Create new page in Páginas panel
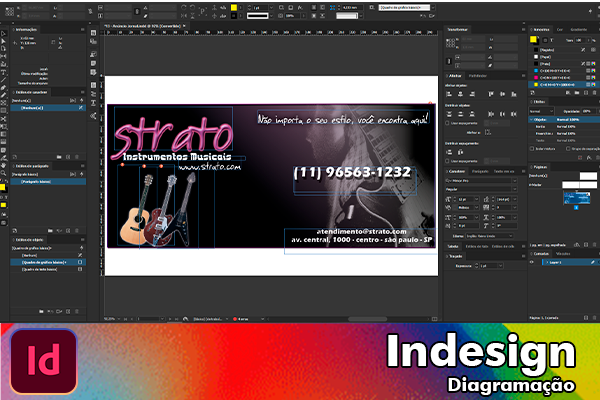This screenshot has height=400, width=600. pos(586,245)
